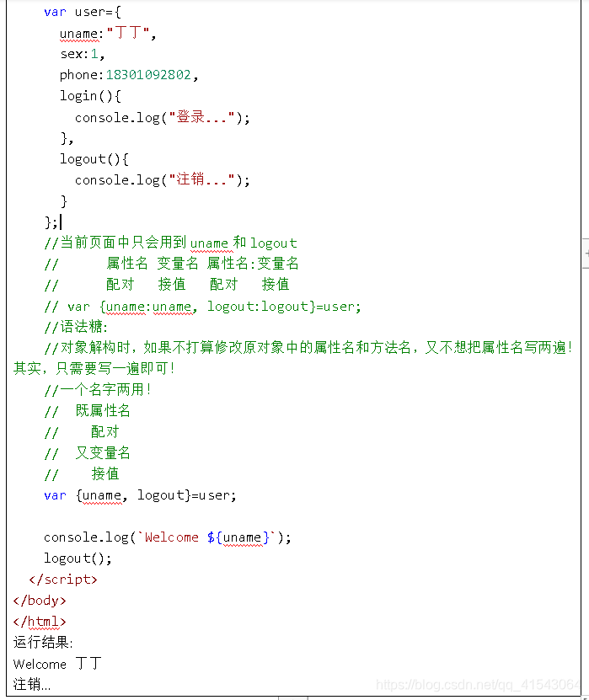The image size is (589, 700).
Task: Click the uname:"丁丁" property line
Action: point(108,34)
